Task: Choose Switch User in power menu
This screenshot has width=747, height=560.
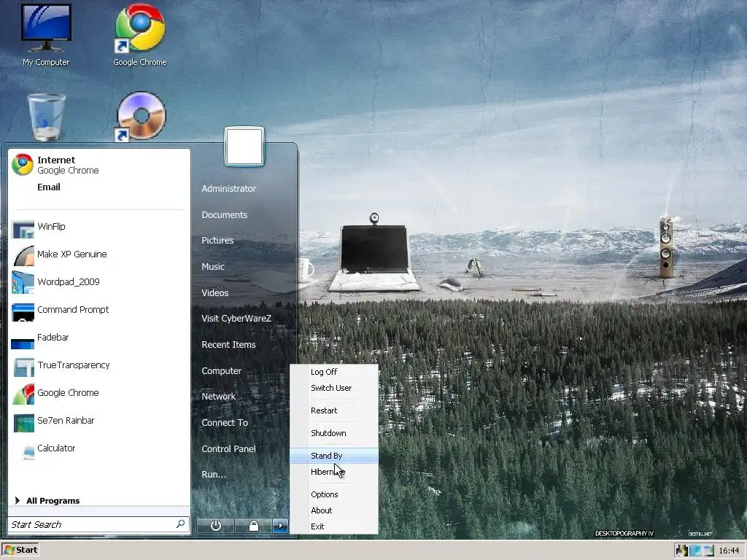Action: click(x=334, y=388)
